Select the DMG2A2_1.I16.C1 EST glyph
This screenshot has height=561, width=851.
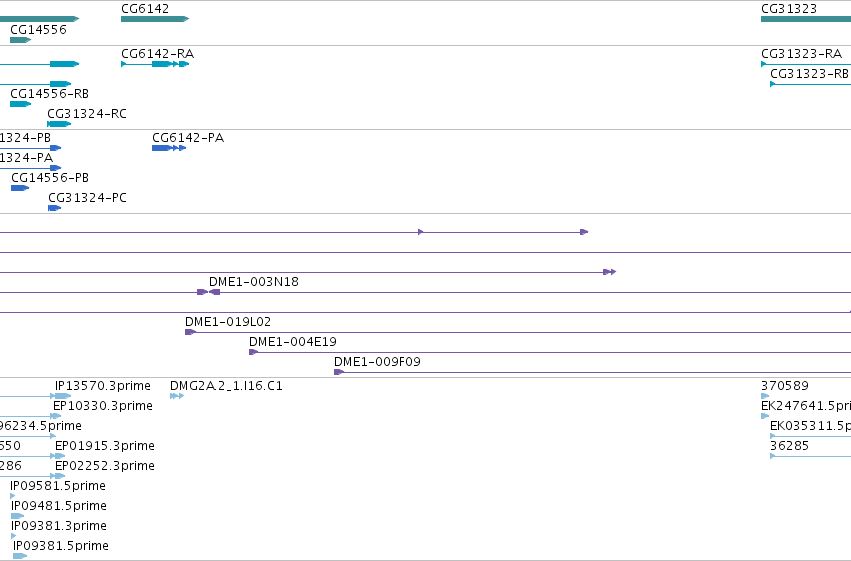point(177,396)
